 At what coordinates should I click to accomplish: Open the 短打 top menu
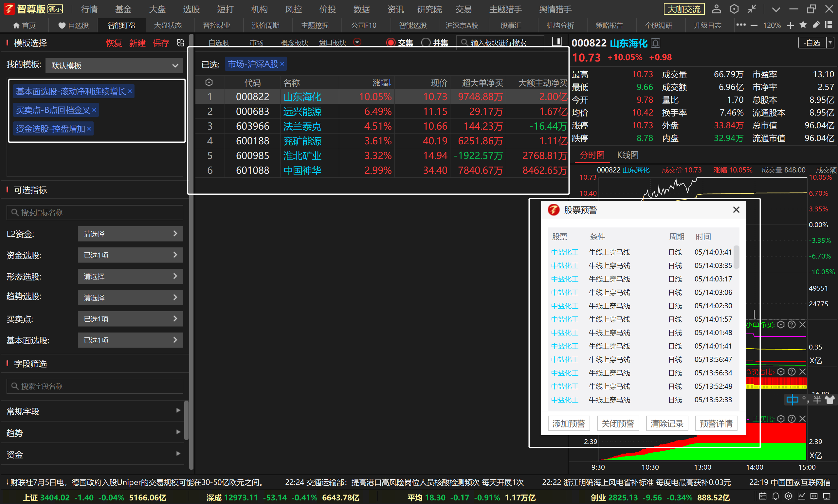click(225, 9)
